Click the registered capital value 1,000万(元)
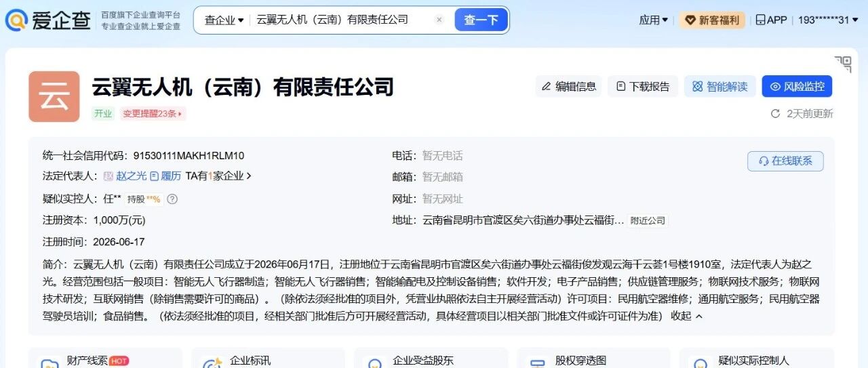 (119, 220)
